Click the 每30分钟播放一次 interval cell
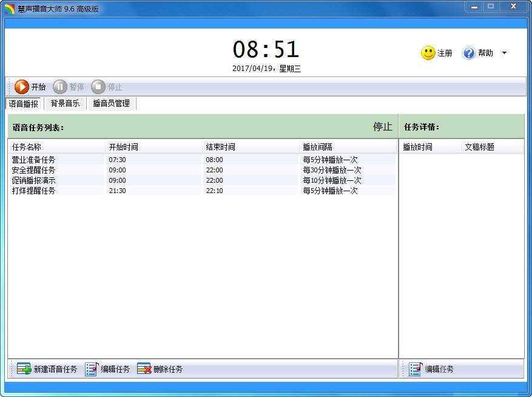Viewport: 532px width, 397px height. (332, 170)
